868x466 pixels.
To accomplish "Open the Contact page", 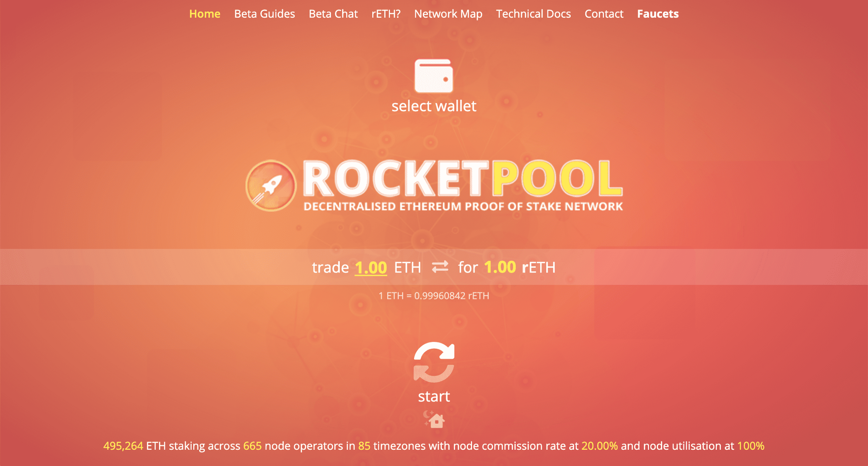I will [604, 14].
